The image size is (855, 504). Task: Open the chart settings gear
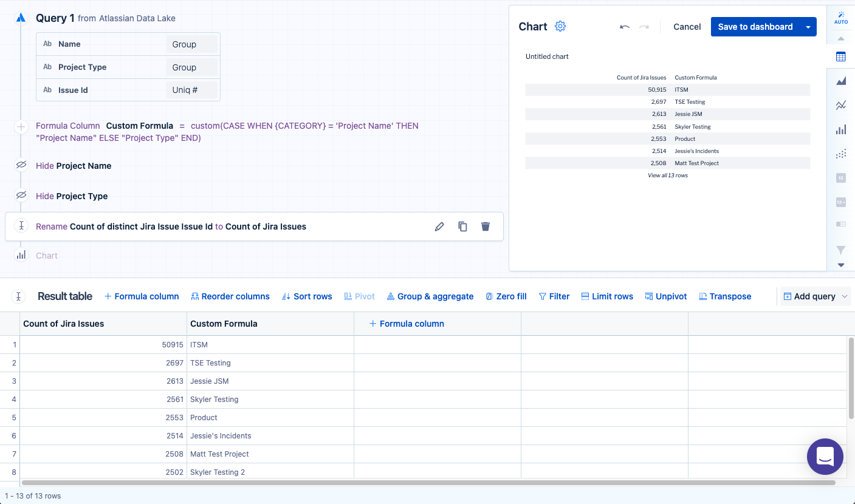click(x=560, y=26)
